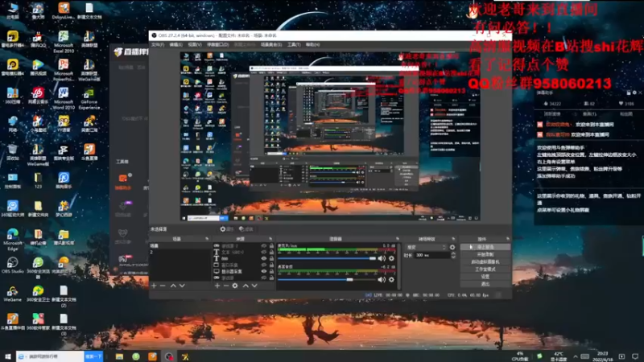This screenshot has width=644, height=362.
Task: Remove selected source with minus icon
Action: pyautogui.click(x=226, y=286)
